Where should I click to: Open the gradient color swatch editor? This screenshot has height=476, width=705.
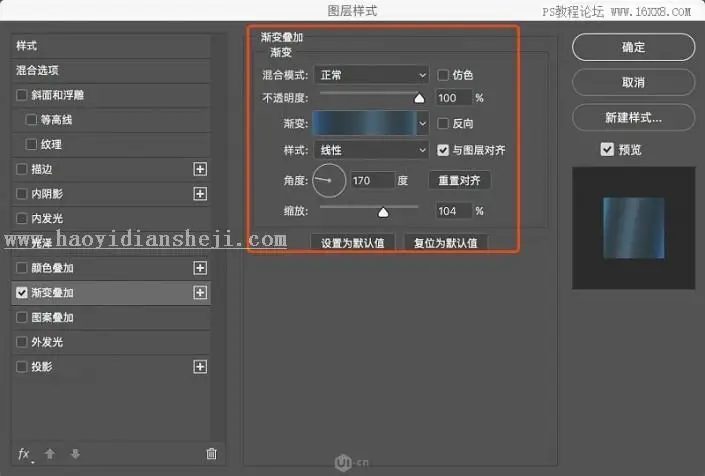click(365, 124)
